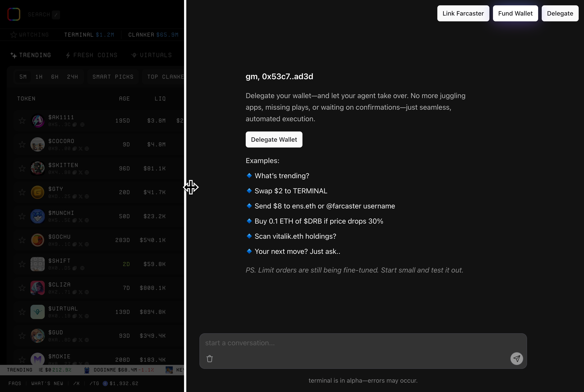Open the What's New link
The width and height of the screenshot is (584, 392).
47,383
